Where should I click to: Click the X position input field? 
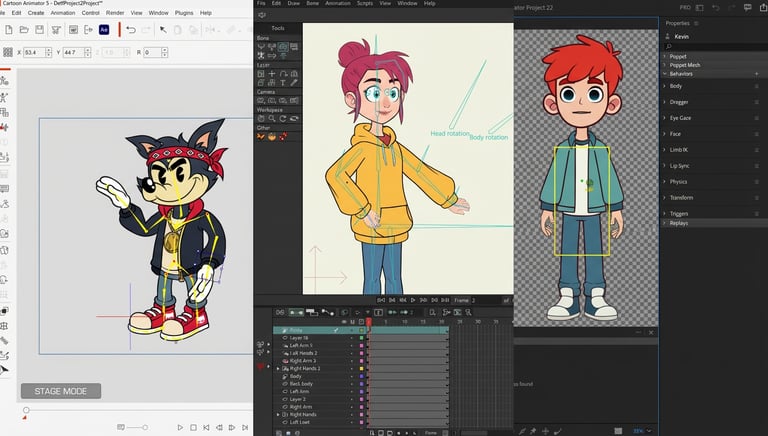pos(36,52)
